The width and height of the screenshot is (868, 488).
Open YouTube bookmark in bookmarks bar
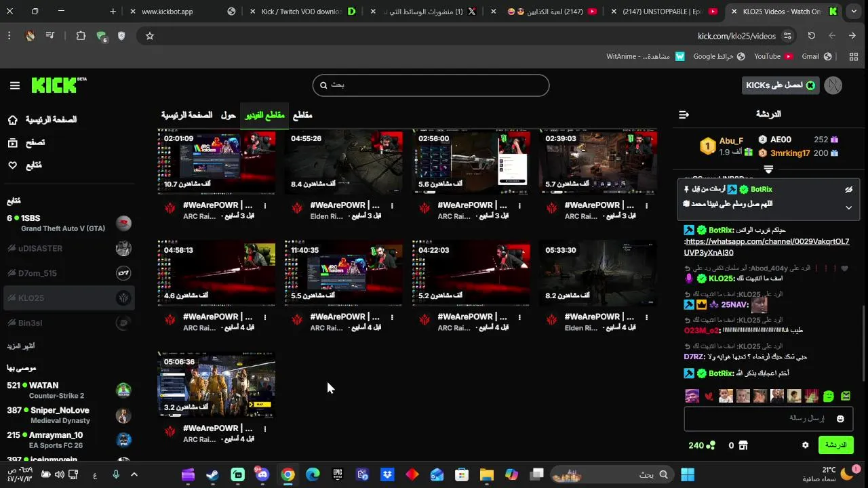[x=773, y=56]
